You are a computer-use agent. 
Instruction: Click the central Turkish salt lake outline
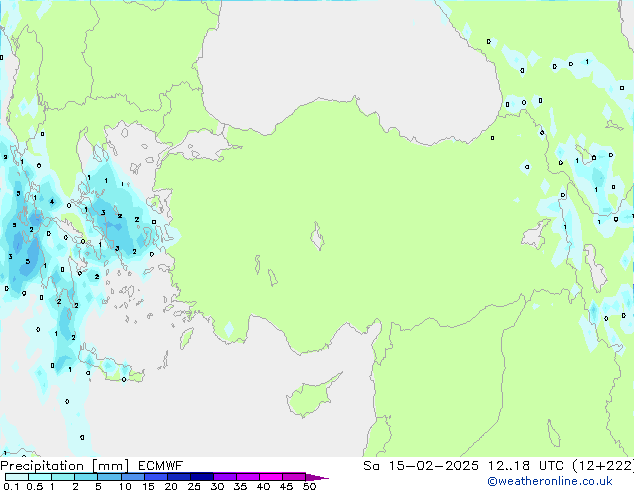[317, 236]
